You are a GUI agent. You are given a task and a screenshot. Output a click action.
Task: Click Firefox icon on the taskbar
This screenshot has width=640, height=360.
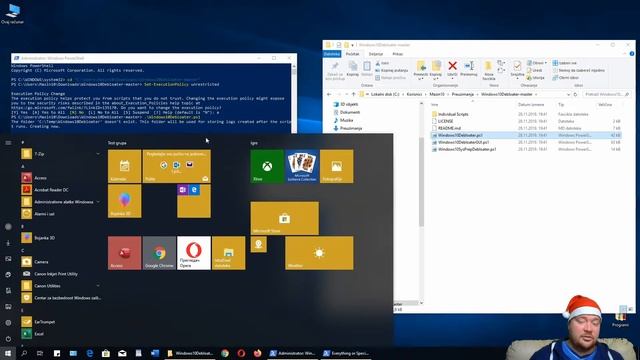coord(257,353)
